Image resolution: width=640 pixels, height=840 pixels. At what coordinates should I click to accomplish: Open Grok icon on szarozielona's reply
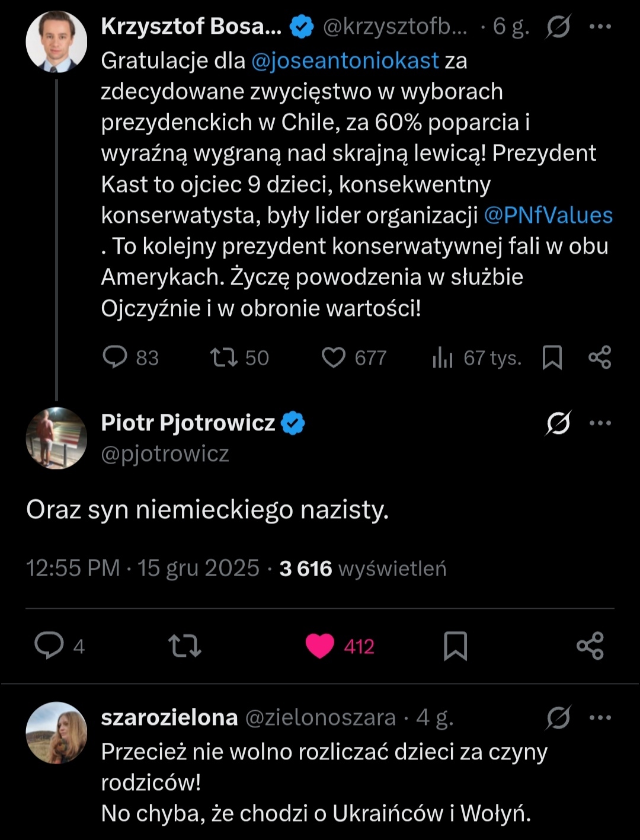[558, 717]
